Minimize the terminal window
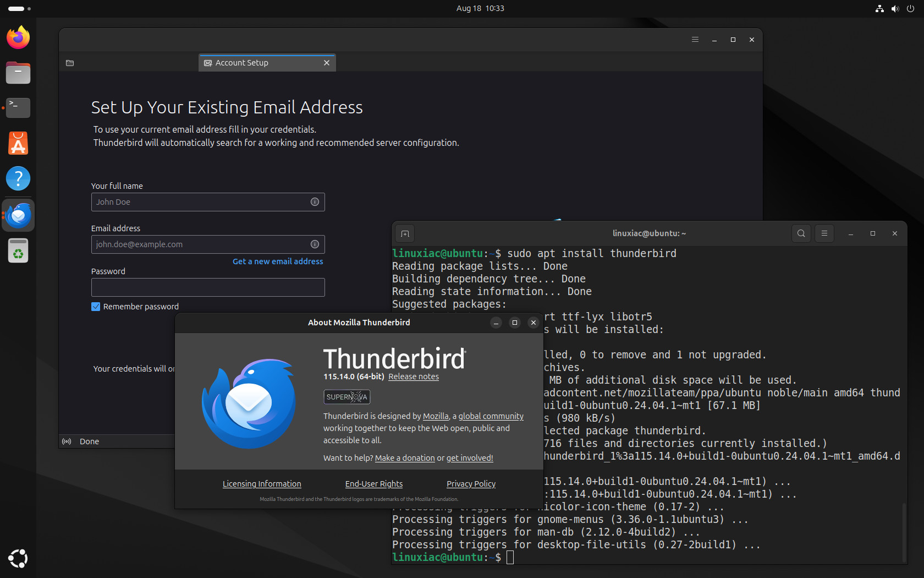 (851, 233)
